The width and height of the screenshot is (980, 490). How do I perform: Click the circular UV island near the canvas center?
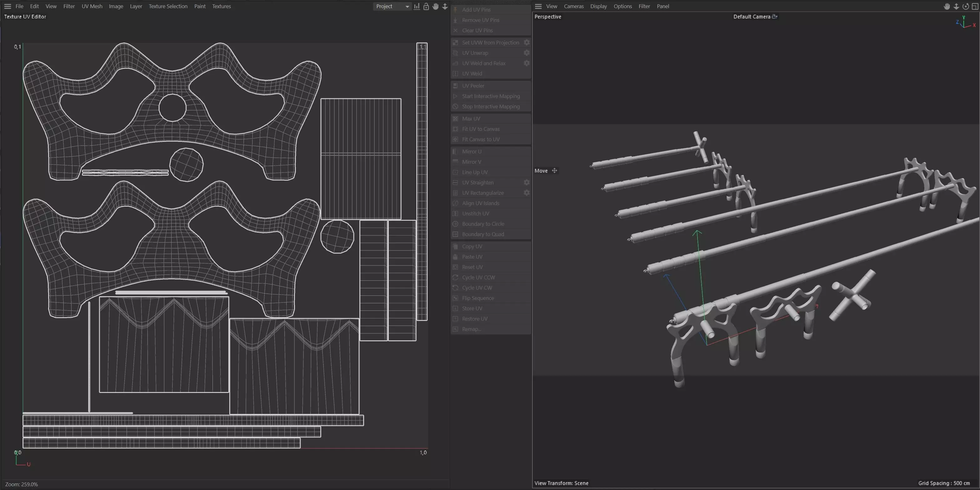point(186,164)
